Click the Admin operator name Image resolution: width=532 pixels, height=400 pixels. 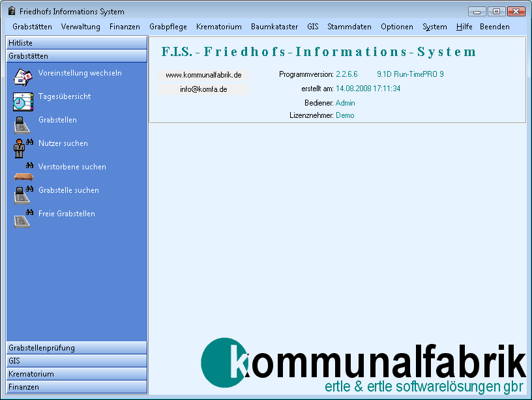pyautogui.click(x=345, y=103)
